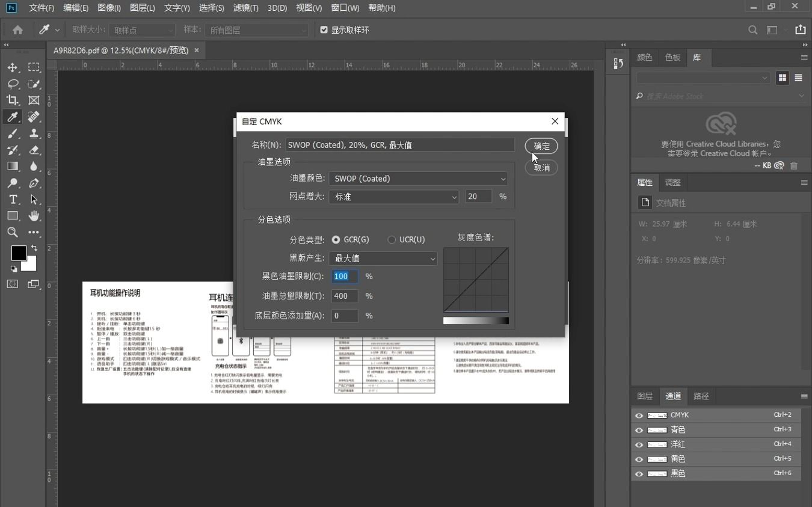The height and width of the screenshot is (507, 812).
Task: Select the Lasso tool
Action: tap(13, 84)
